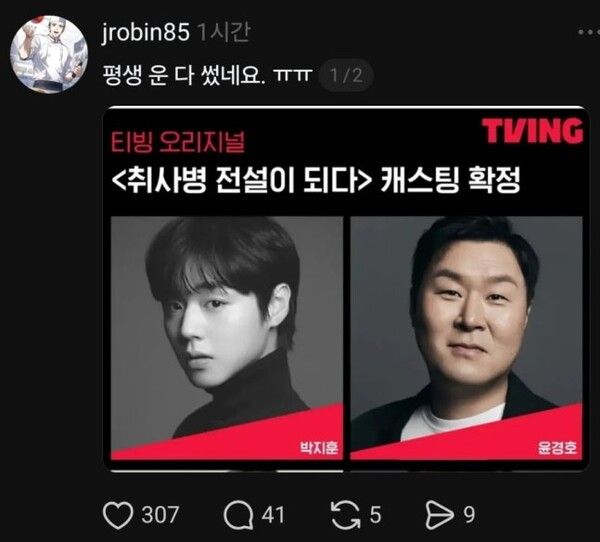Image resolution: width=600 pixels, height=542 pixels.
Task: Click the 1시간 post timestamp
Action: point(224,32)
